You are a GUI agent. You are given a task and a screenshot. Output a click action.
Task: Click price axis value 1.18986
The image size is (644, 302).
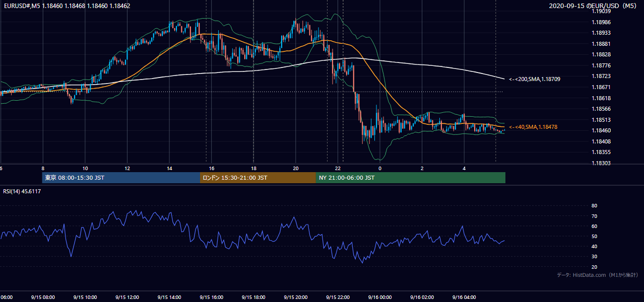(601, 22)
